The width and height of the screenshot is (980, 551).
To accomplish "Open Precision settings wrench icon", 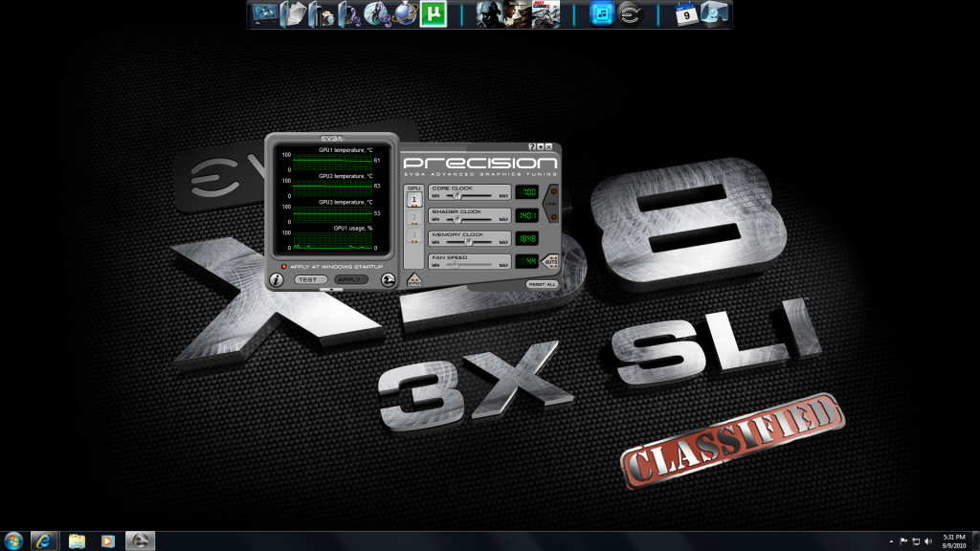I will coord(388,280).
